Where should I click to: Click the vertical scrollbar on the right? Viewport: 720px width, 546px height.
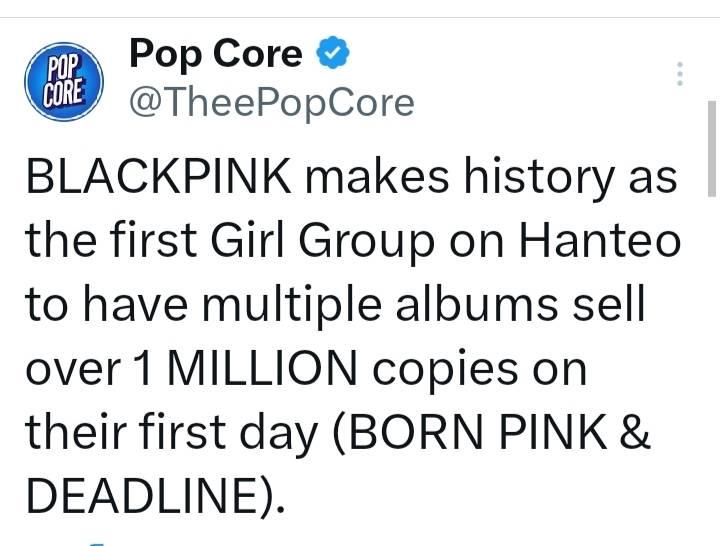coord(712,150)
